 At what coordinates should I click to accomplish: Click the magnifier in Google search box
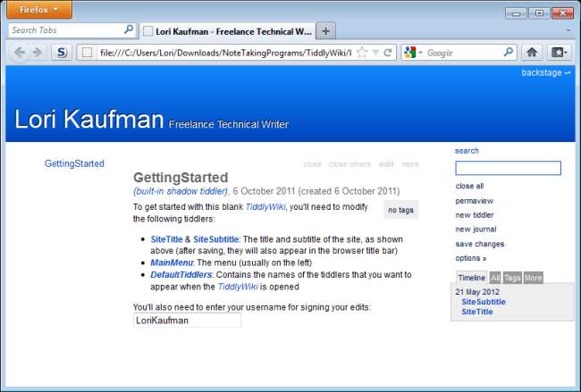(x=509, y=52)
